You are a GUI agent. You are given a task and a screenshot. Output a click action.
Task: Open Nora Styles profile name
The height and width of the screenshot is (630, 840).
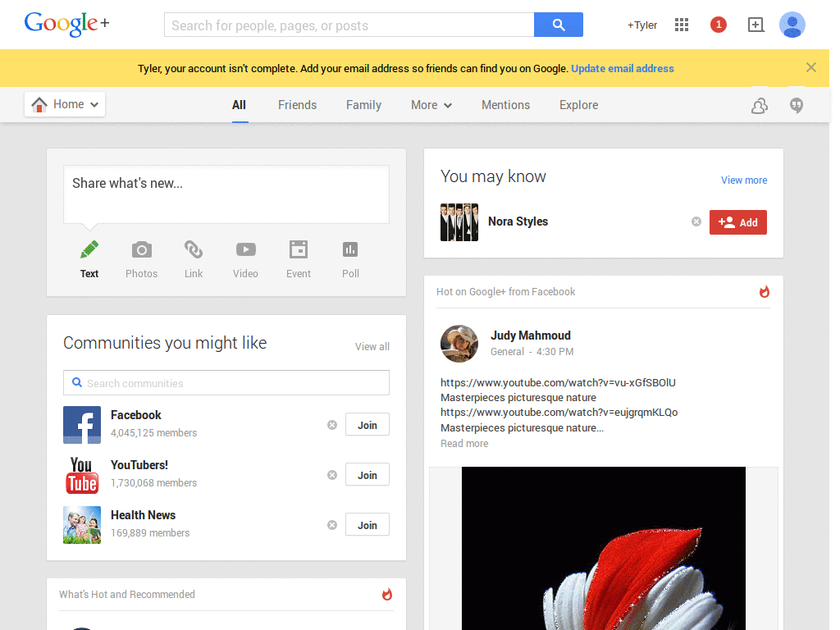coord(518,221)
